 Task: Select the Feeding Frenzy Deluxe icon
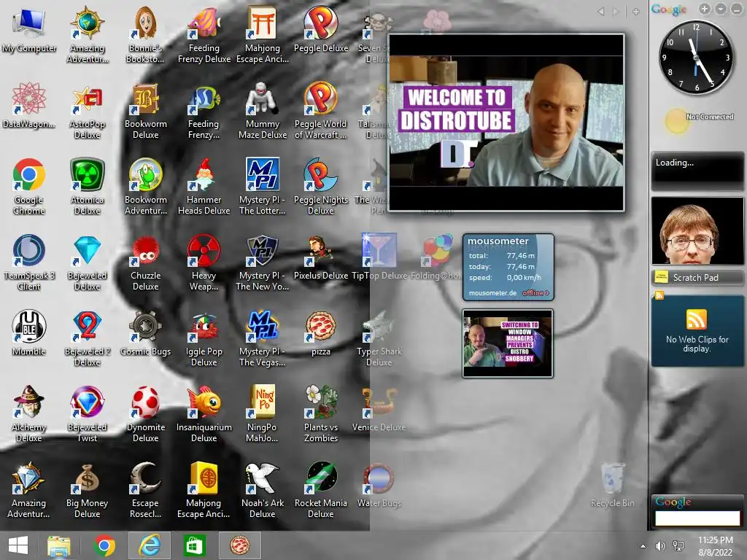click(x=204, y=23)
